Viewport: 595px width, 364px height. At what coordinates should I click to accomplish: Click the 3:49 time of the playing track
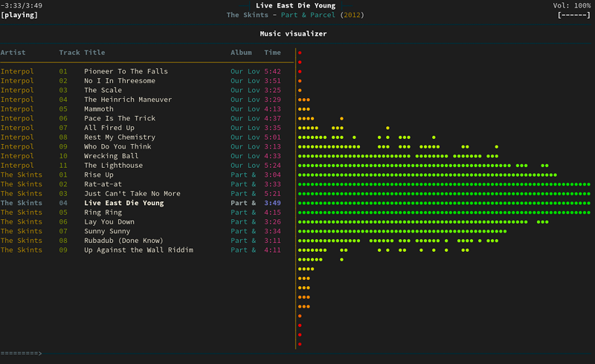[272, 203]
